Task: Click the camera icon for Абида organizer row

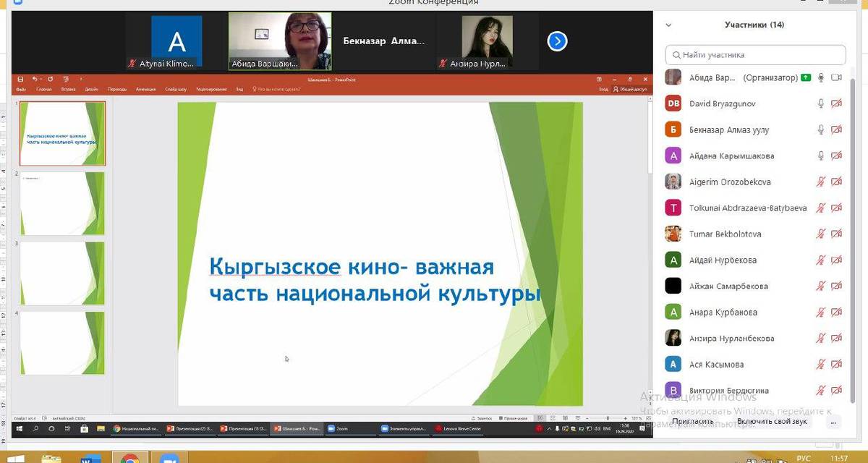Action: point(837,77)
